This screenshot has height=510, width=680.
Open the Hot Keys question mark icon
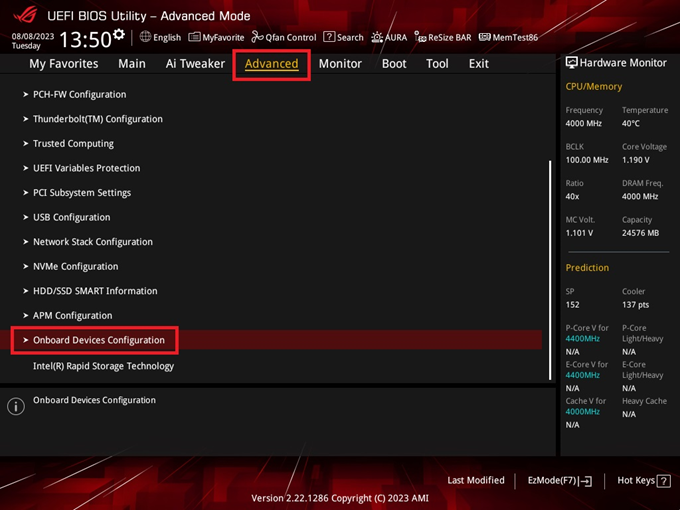pyautogui.click(x=664, y=481)
